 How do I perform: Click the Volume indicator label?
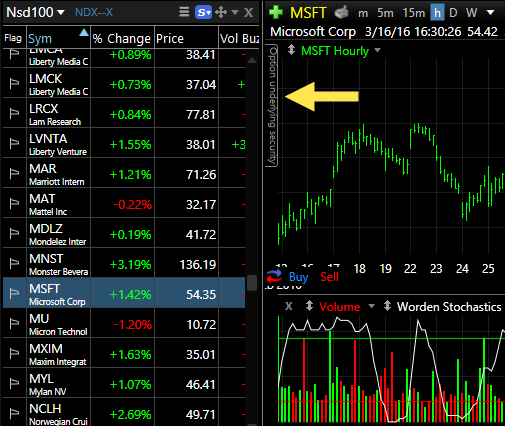[x=339, y=306]
